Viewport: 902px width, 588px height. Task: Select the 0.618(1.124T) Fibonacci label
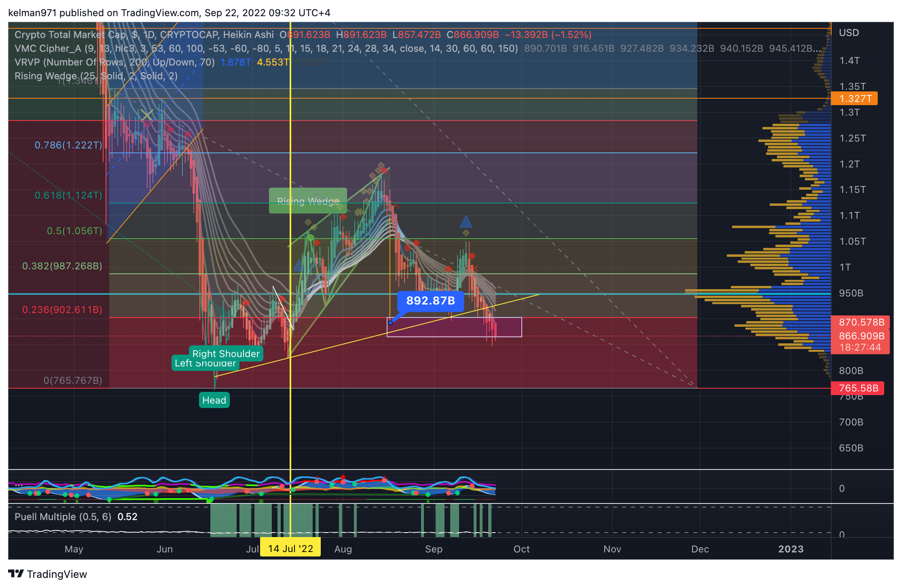68,195
